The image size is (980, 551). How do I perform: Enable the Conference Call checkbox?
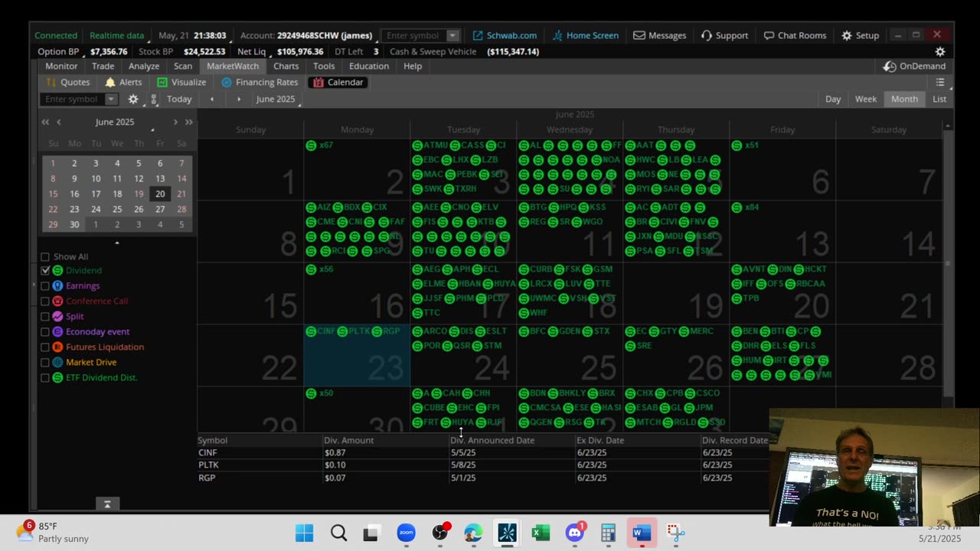45,302
